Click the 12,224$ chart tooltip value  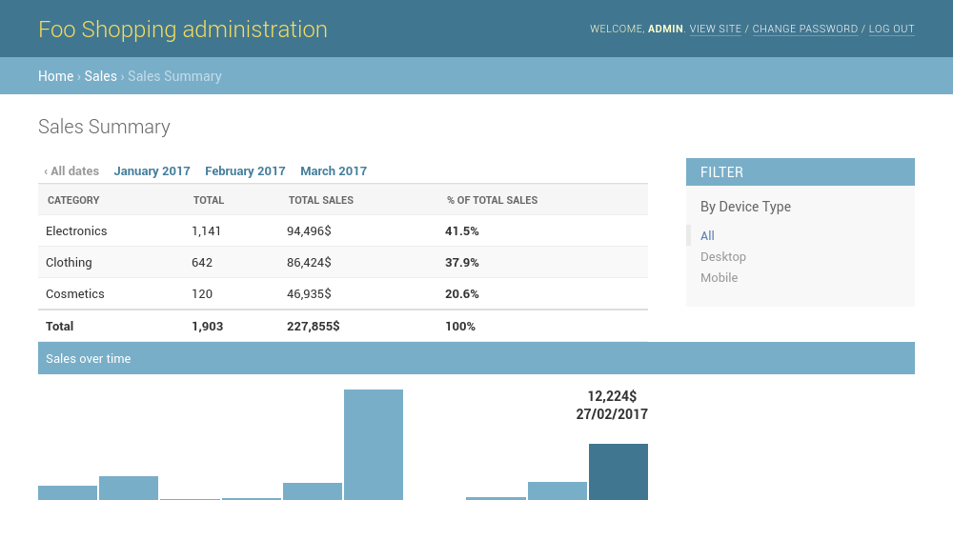point(612,396)
